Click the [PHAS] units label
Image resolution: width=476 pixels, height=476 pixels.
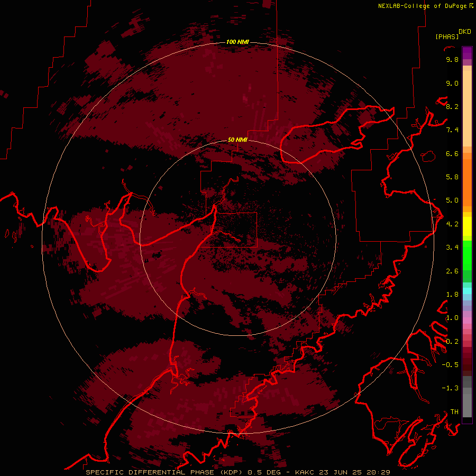coord(447,37)
